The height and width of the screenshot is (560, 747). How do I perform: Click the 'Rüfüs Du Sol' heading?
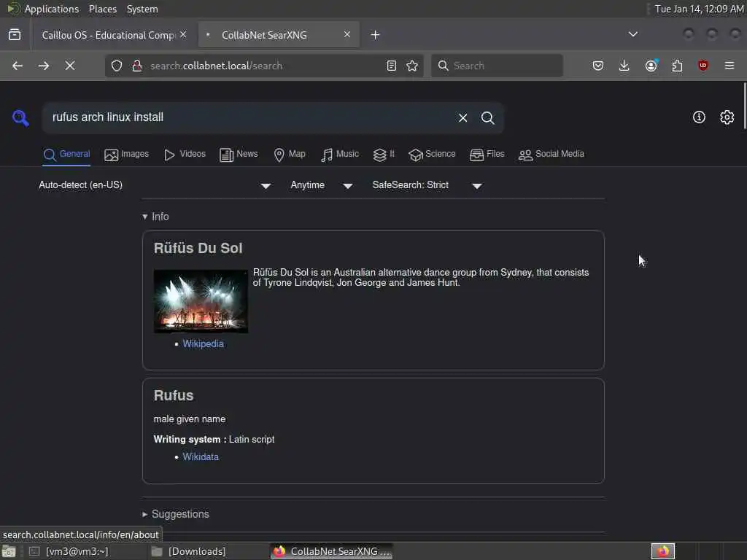pos(198,248)
